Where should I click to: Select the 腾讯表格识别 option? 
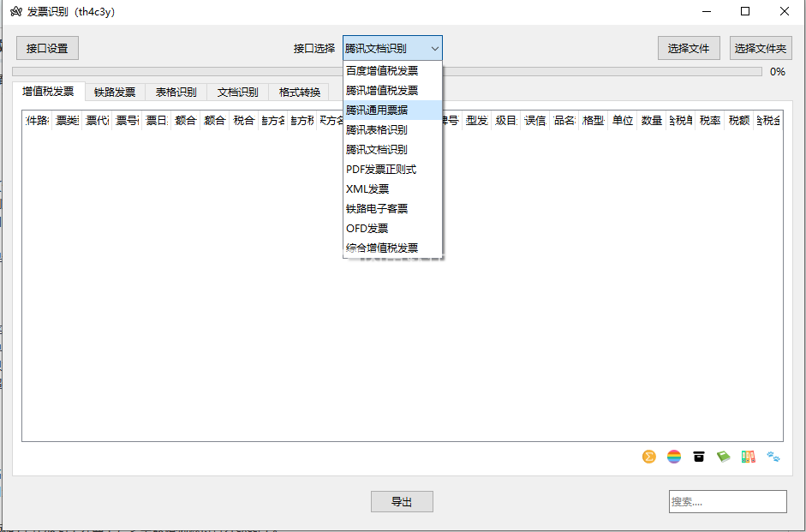tap(392, 130)
